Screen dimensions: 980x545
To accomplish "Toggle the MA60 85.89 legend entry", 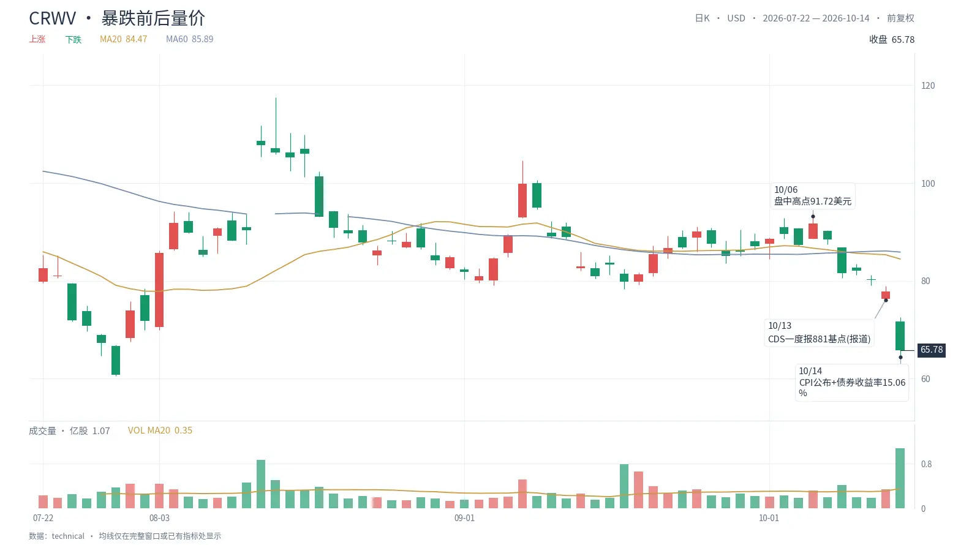I will tap(189, 39).
